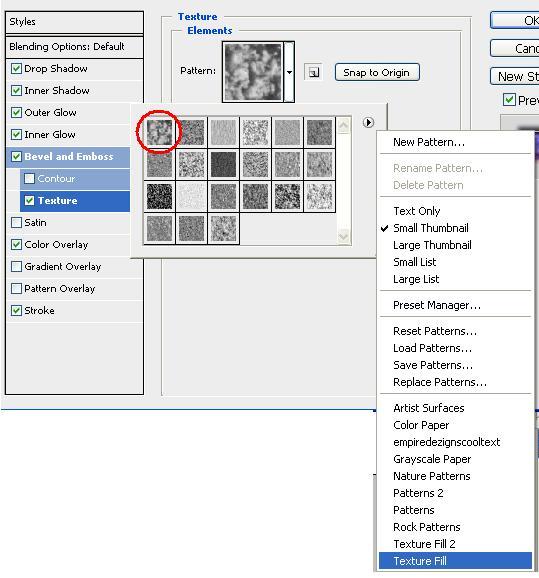539x578 pixels.
Task: Pick dark third pattern in second row
Action: (223, 164)
